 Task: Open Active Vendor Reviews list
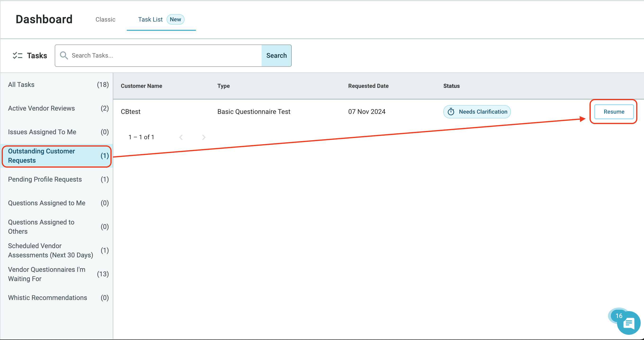[x=41, y=108]
